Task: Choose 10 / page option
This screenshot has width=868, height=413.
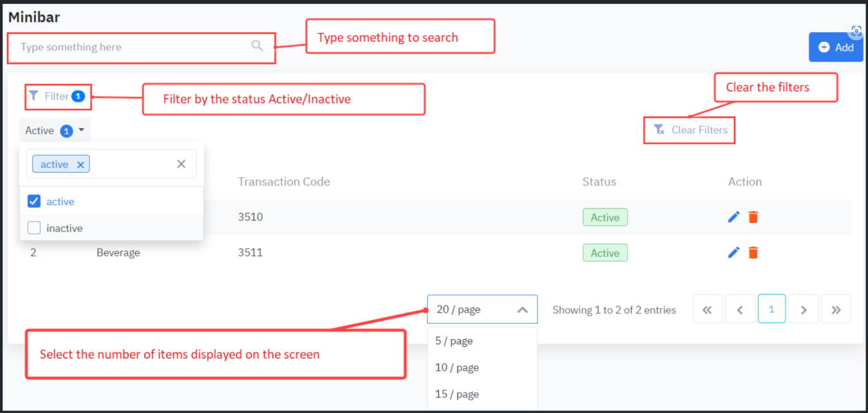Action: pos(457,368)
